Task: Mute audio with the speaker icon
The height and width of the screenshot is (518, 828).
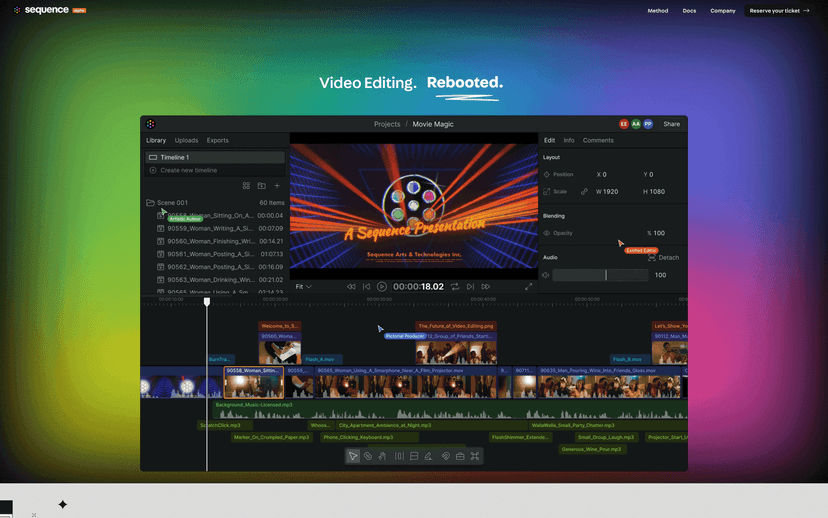Action: pos(546,275)
